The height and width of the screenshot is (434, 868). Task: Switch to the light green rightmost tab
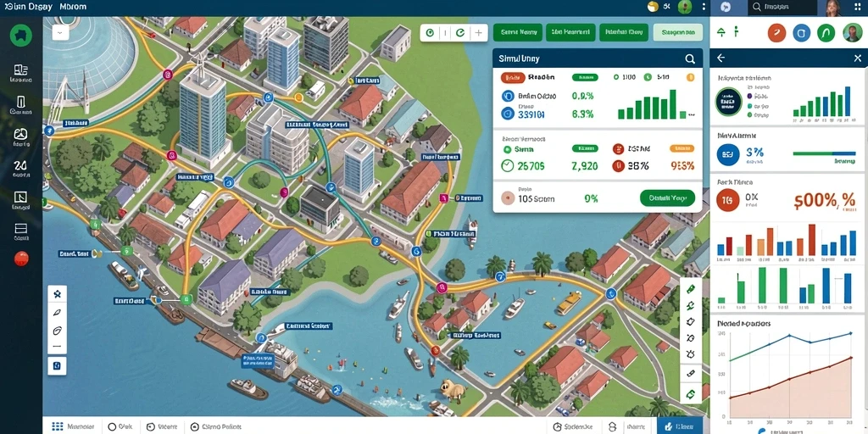click(677, 33)
